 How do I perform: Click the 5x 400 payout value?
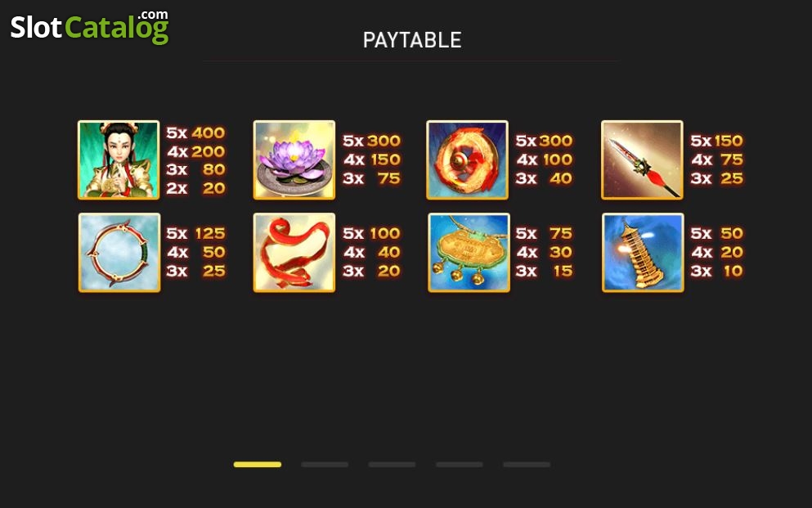195,133
